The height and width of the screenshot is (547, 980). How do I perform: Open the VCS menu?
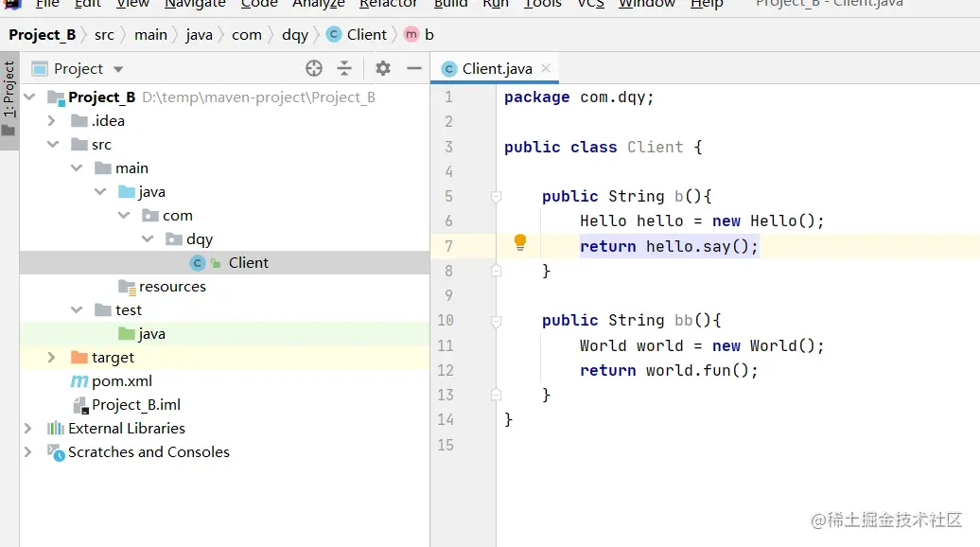tap(590, 4)
